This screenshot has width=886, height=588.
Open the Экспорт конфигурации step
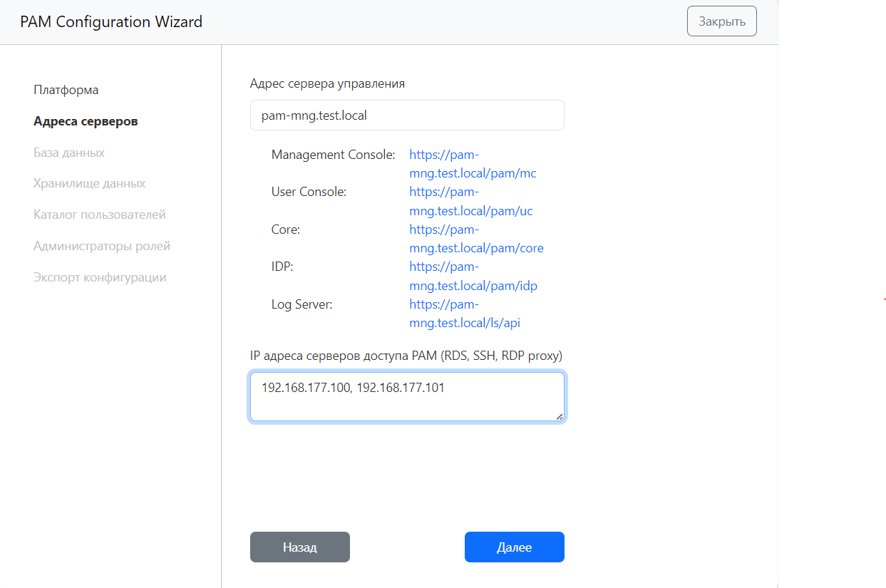tap(100, 277)
